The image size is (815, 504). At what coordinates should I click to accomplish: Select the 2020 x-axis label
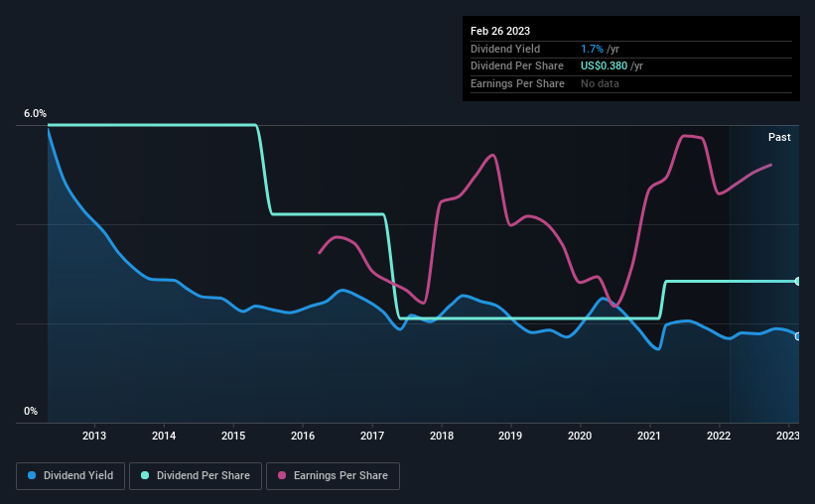click(580, 436)
